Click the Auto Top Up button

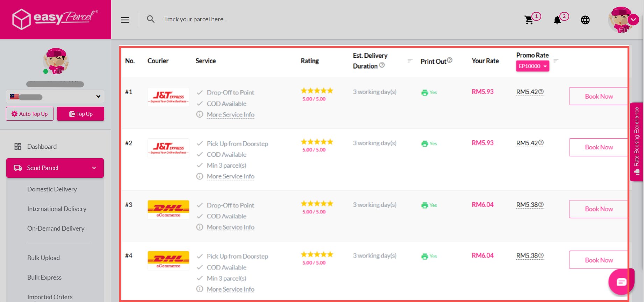pyautogui.click(x=30, y=114)
